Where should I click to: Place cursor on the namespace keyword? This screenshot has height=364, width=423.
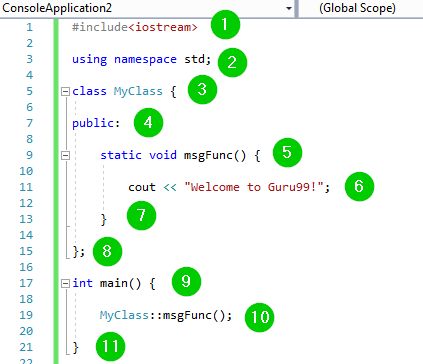pyautogui.click(x=145, y=59)
